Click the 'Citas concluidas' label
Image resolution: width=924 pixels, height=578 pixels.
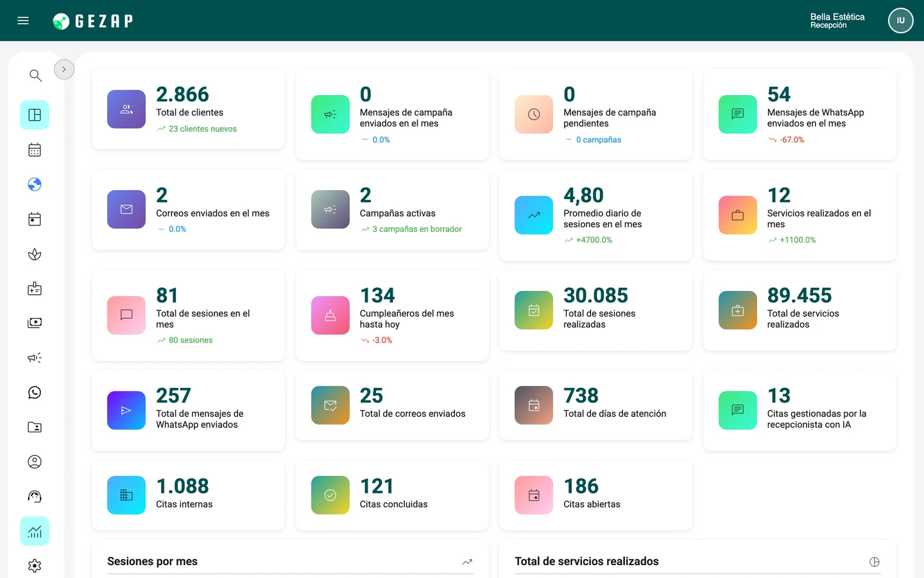(x=394, y=504)
